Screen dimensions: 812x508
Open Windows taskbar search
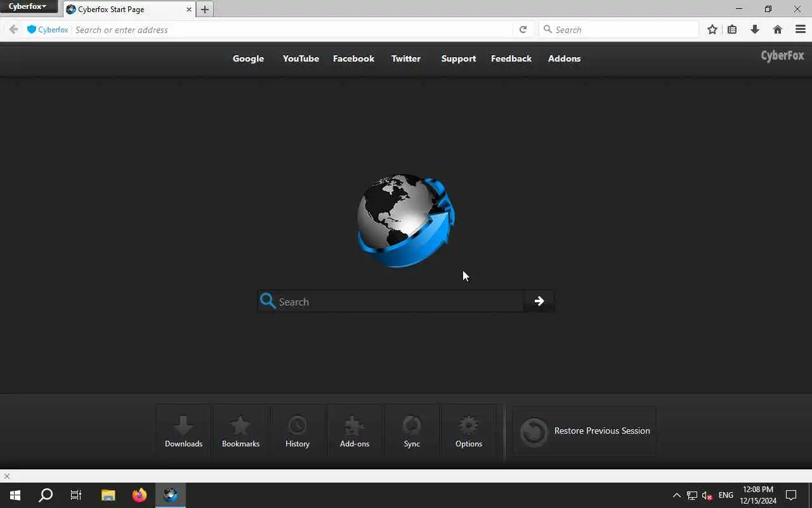tap(46, 495)
